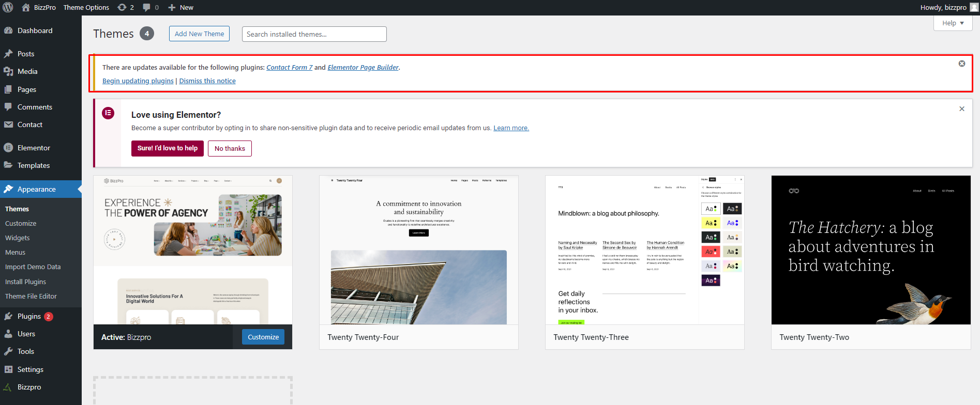Select the Appearance menu
This screenshot has width=980, height=405.
tap(41, 189)
